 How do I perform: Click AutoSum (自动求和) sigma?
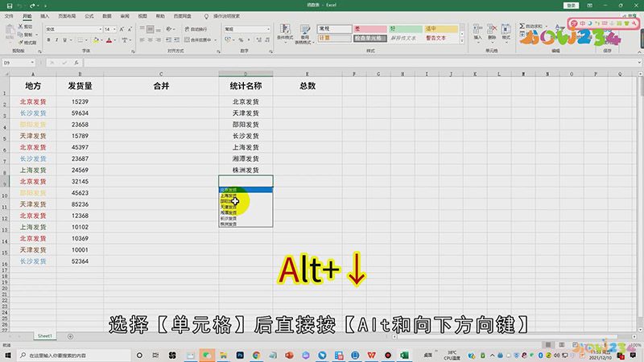531,26
